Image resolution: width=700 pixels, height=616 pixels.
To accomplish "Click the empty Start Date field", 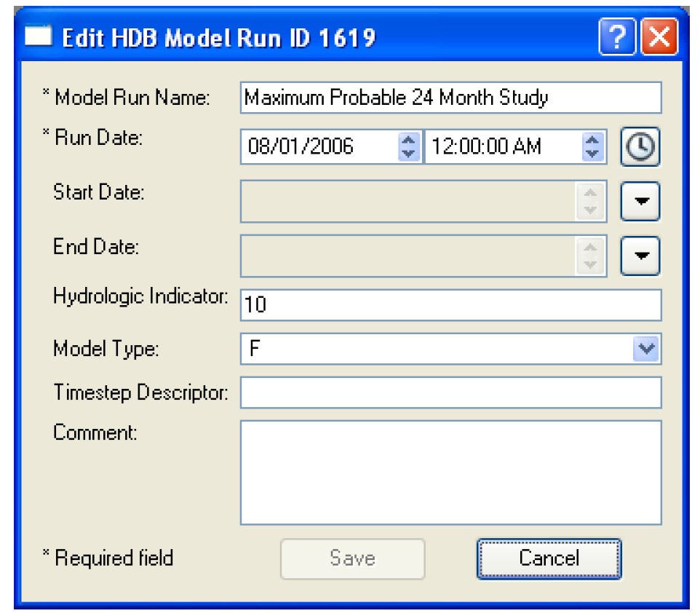I will pos(407,202).
